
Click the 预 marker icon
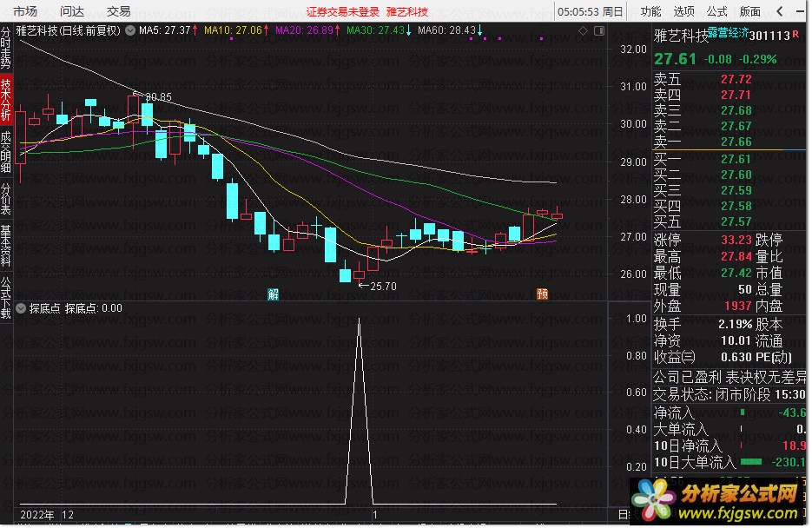coord(542,294)
